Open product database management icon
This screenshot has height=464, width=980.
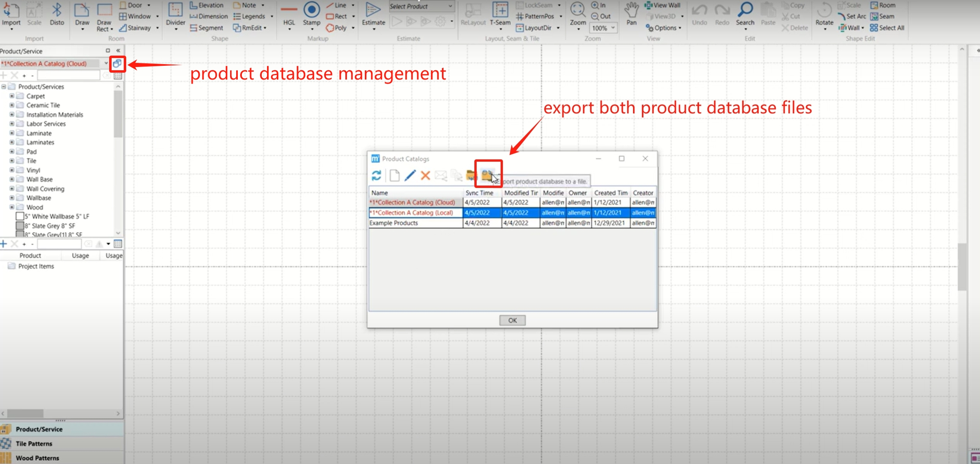point(117,63)
